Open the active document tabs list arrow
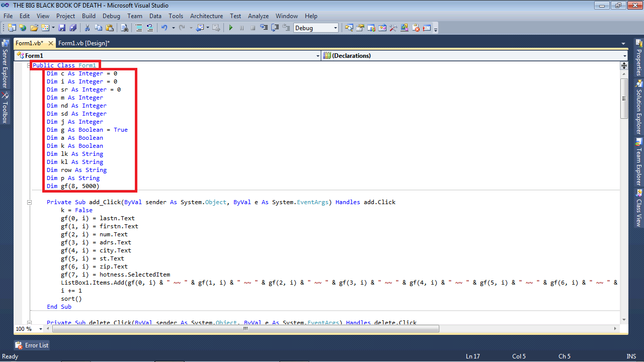 623,44
